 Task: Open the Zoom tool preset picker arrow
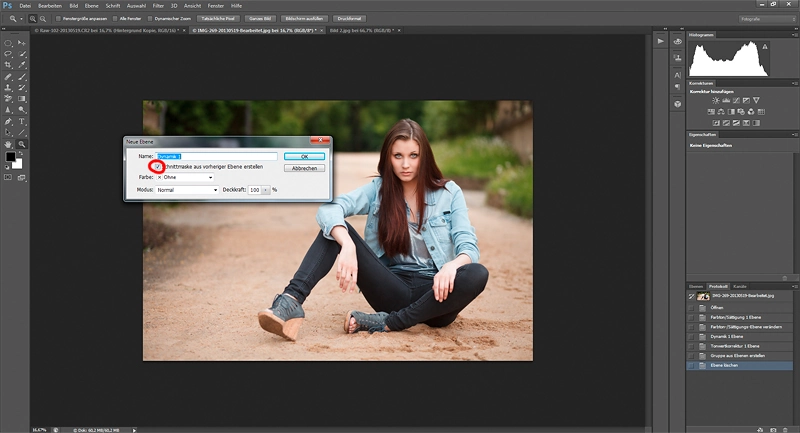(x=21, y=19)
